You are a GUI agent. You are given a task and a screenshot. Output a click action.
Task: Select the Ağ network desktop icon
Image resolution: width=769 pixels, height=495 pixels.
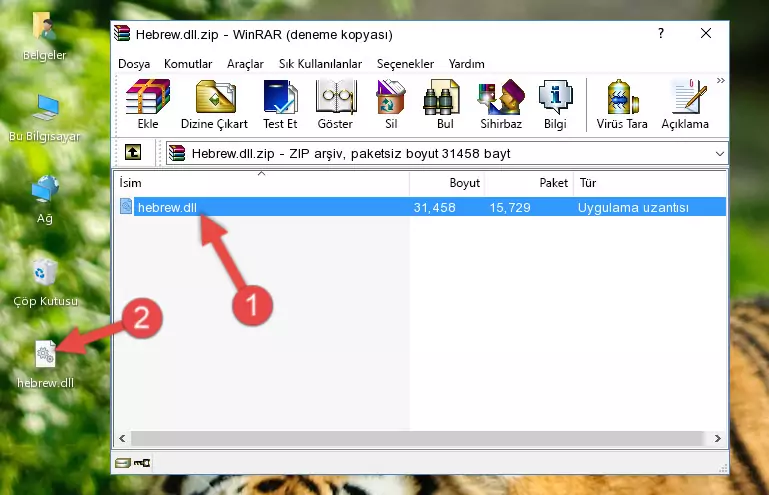tap(45, 199)
